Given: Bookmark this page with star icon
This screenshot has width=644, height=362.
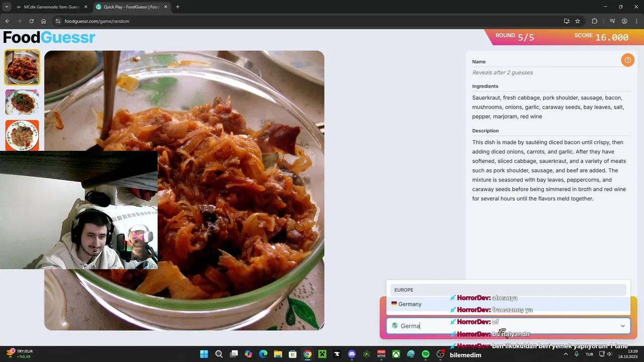Looking at the screenshot, I should pos(578,21).
